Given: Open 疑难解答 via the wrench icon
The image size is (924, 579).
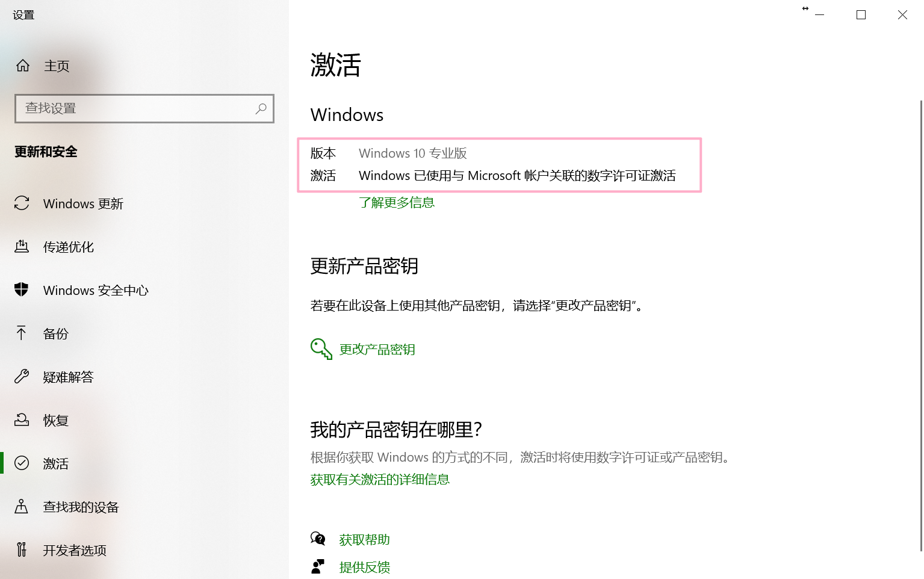Looking at the screenshot, I should tap(22, 377).
